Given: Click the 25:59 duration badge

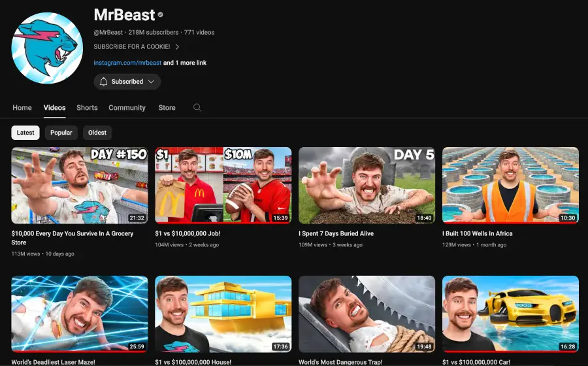Looking at the screenshot, I should tap(137, 347).
